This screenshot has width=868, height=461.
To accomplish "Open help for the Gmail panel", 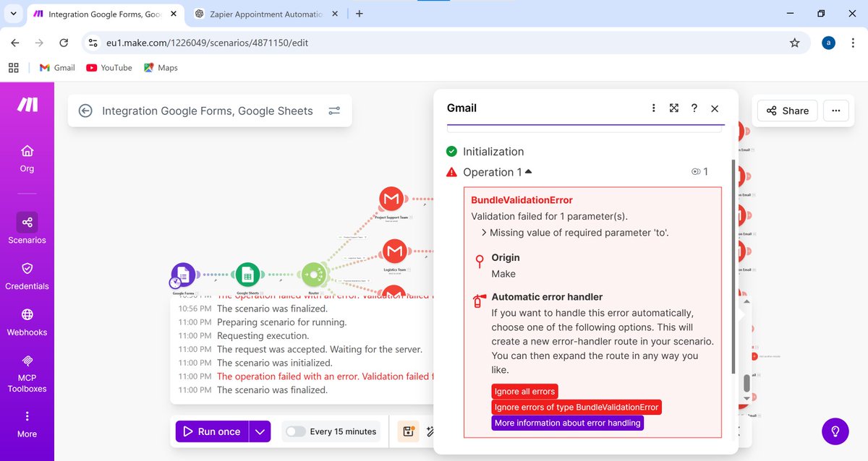I will pyautogui.click(x=694, y=108).
